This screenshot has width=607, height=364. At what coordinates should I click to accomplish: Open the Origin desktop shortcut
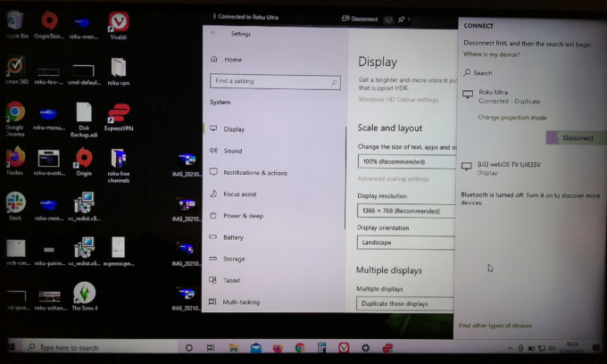(x=84, y=161)
